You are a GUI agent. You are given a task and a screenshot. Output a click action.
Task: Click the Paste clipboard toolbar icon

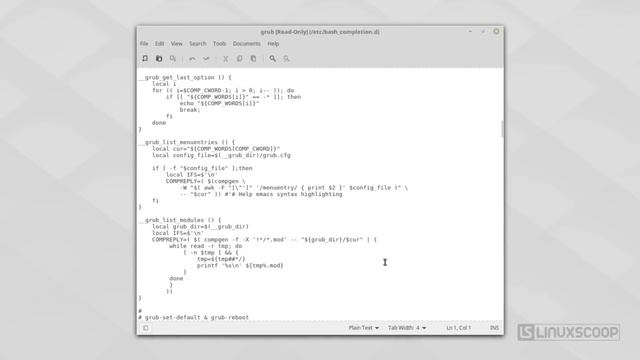(x=253, y=59)
